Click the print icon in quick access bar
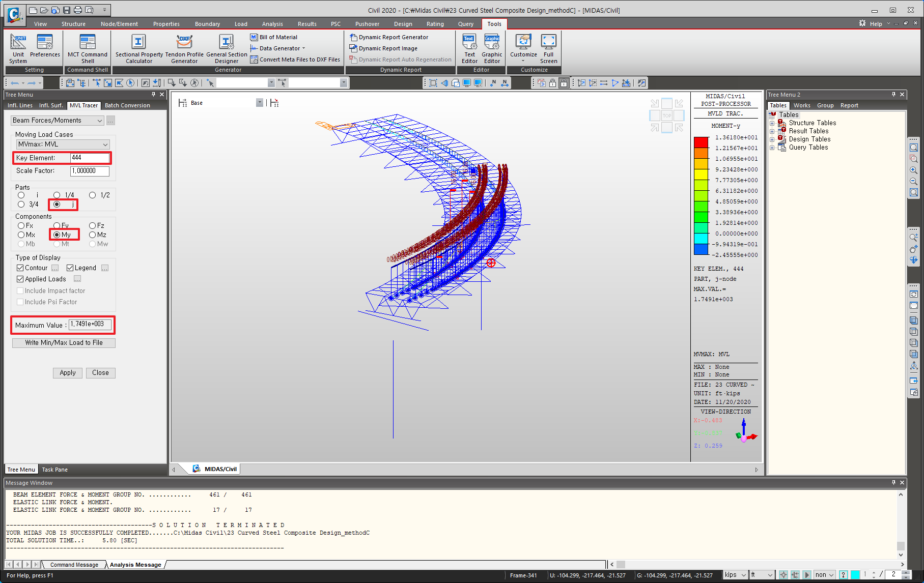Image resolution: width=924 pixels, height=583 pixels. [x=78, y=10]
